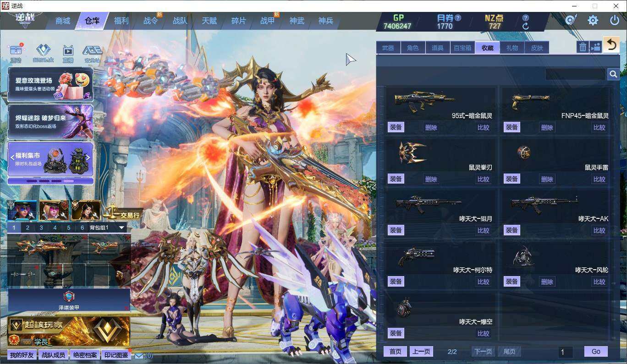
Task: Click the 泽塔装甲 armor slot
Action: 69,300
